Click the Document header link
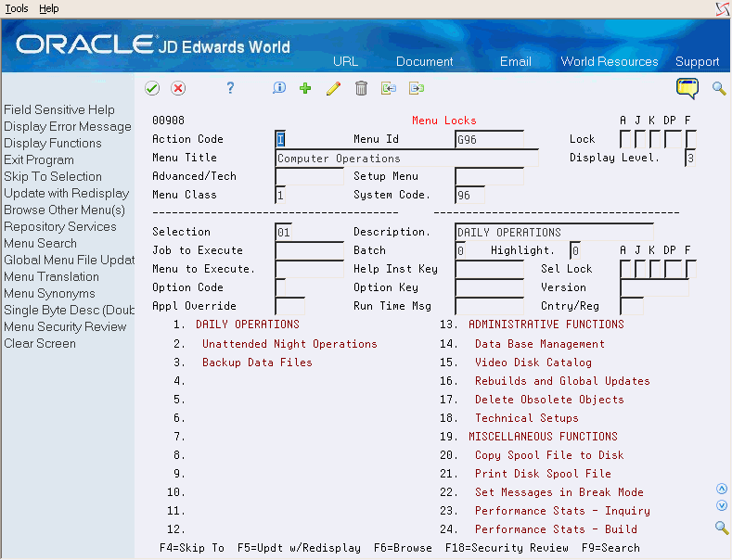 (424, 61)
